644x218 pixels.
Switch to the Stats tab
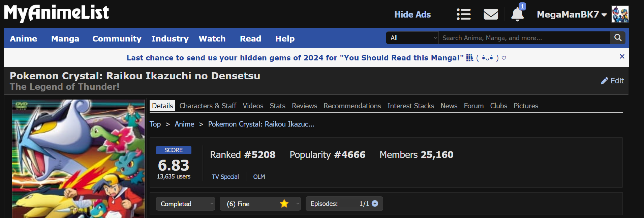click(278, 106)
